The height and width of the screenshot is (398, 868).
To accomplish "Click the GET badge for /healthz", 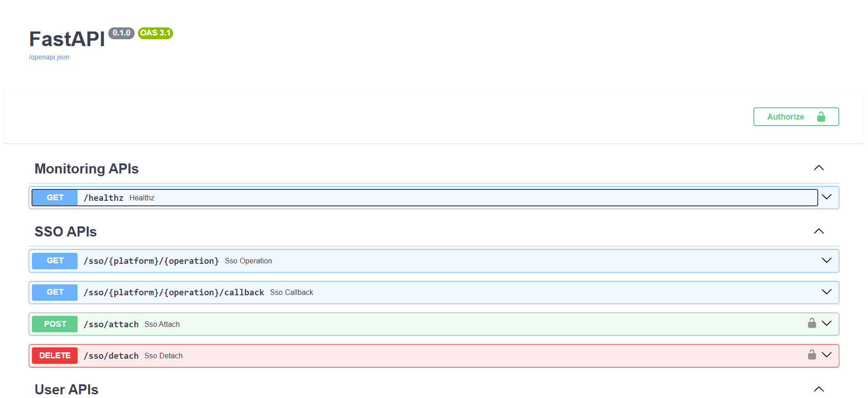I will 55,198.
